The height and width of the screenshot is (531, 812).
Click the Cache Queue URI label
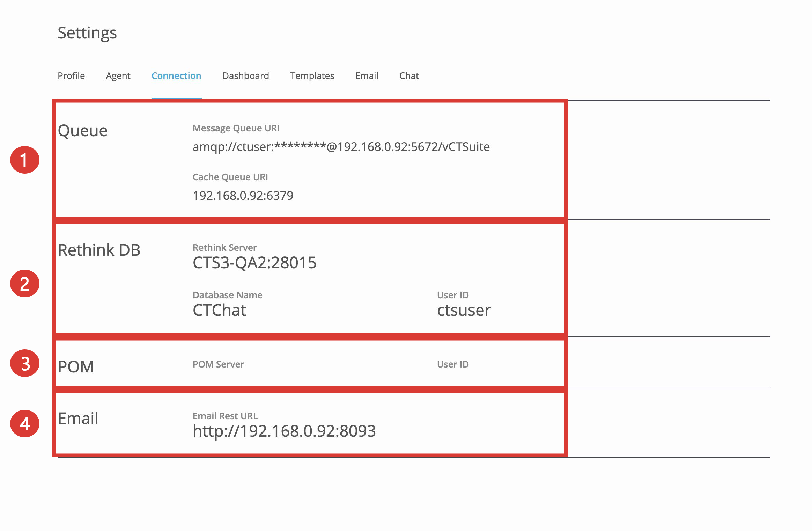coord(230,177)
